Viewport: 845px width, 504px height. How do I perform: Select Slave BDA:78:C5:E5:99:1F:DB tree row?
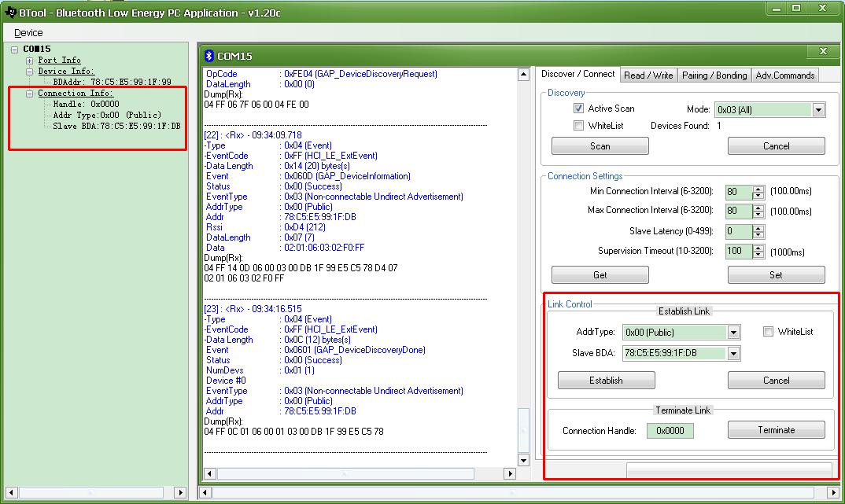coord(116,126)
